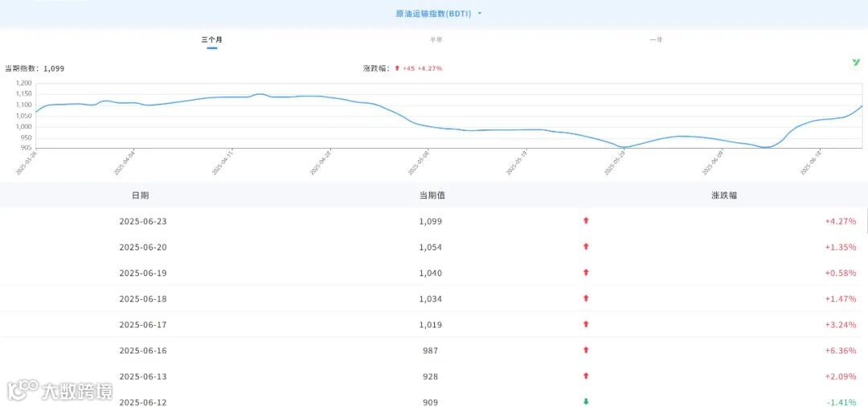The width and height of the screenshot is (868, 407).
Task: Click the up arrow in 2025-06-19 row
Action: pos(586,273)
